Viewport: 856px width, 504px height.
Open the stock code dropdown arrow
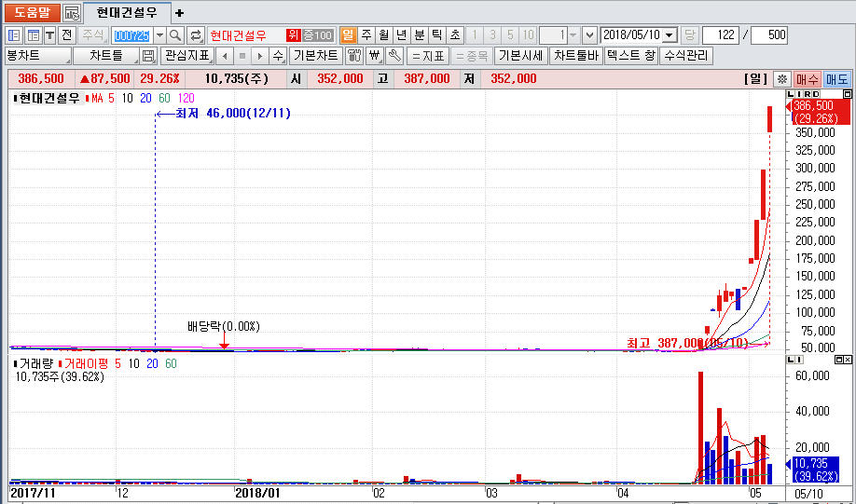[159, 35]
